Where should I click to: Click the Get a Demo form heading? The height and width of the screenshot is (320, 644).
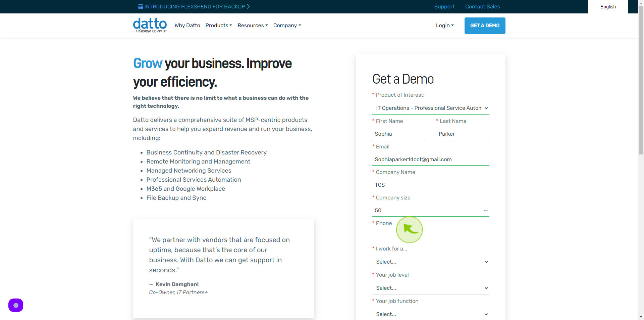click(403, 79)
